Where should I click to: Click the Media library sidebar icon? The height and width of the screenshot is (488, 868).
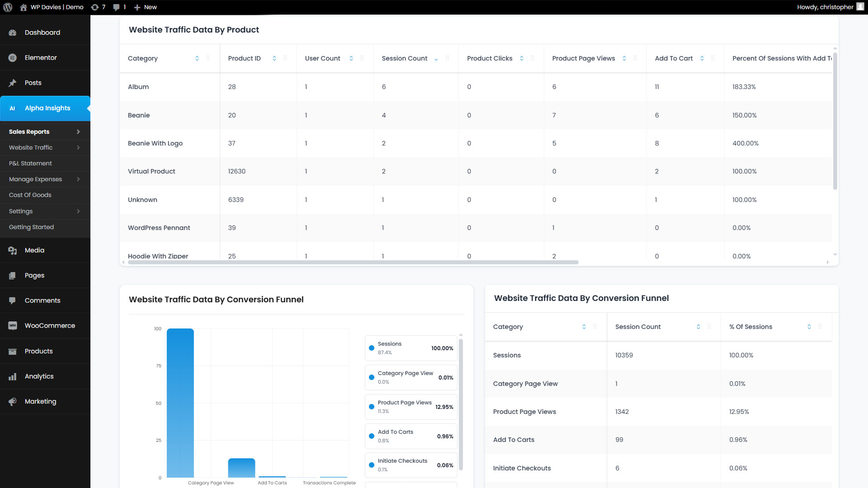coord(13,250)
